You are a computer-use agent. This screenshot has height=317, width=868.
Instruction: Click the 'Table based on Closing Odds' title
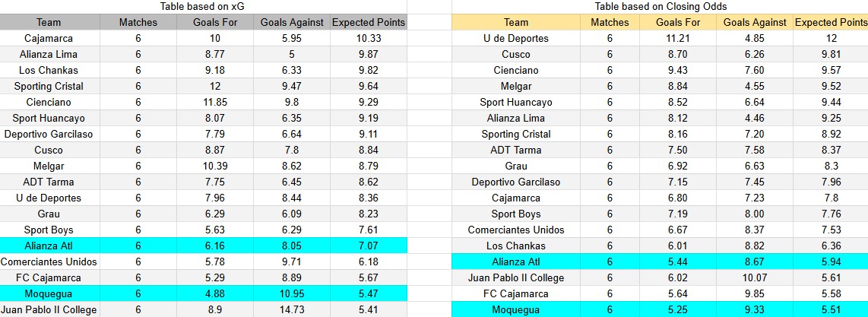[x=660, y=6]
